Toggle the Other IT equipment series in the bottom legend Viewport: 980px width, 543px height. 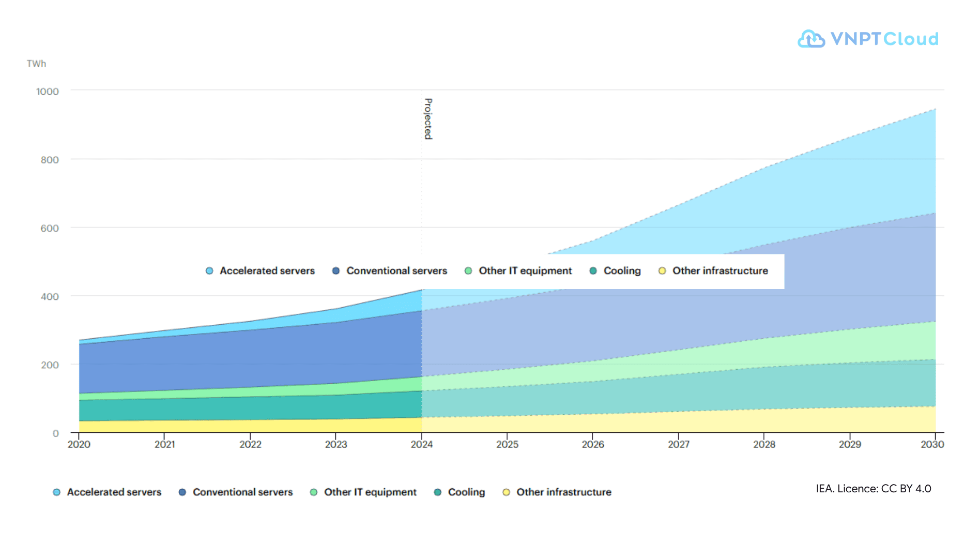(363, 492)
